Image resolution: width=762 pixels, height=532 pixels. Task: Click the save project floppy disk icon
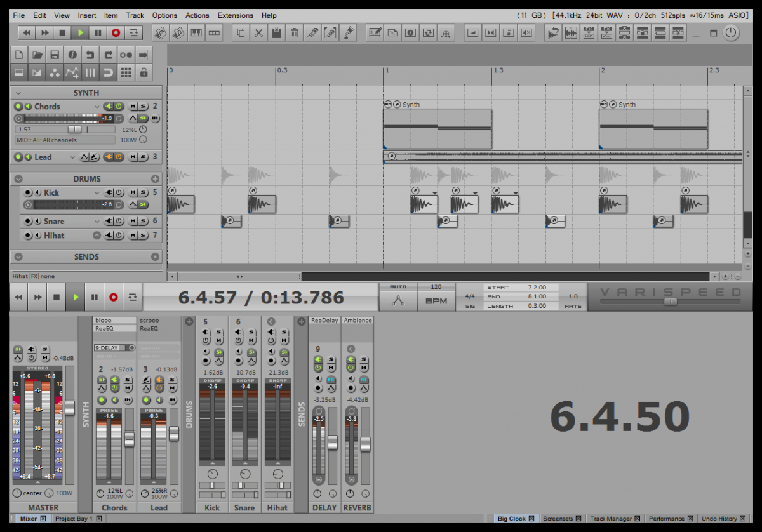pyautogui.click(x=55, y=55)
